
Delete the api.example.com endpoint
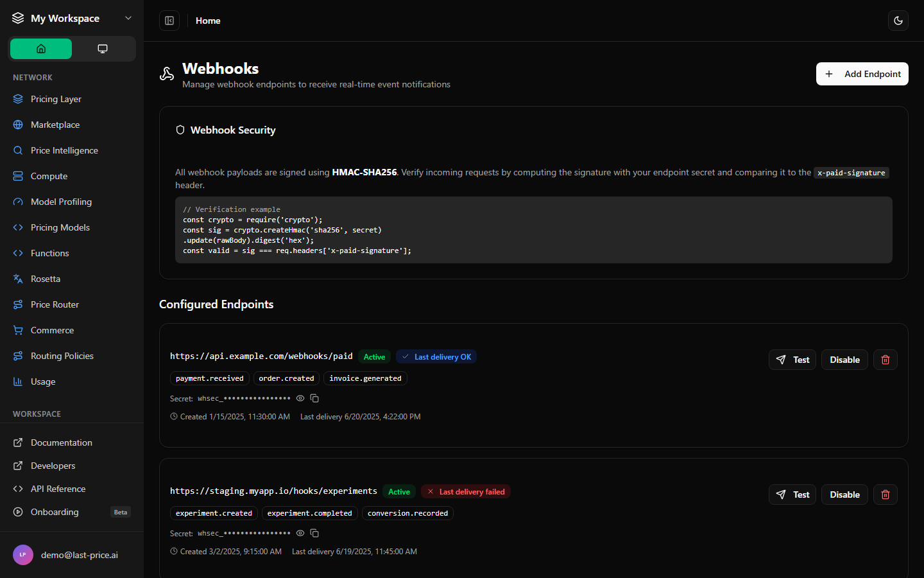click(886, 360)
